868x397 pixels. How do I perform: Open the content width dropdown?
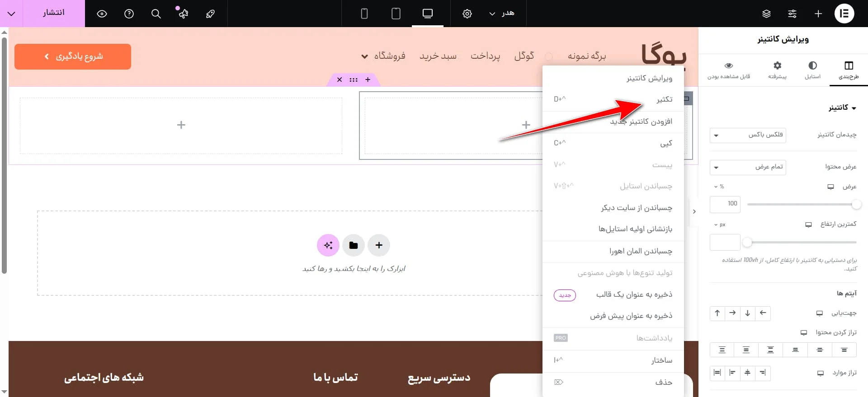point(748,167)
